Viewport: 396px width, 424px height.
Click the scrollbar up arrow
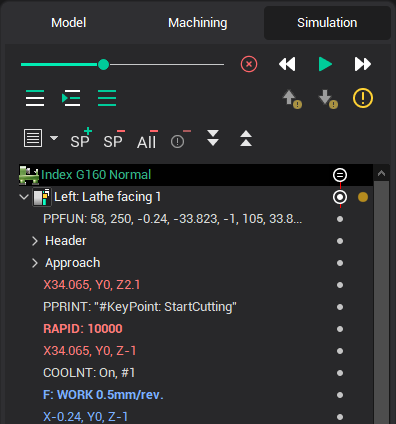coord(382,173)
